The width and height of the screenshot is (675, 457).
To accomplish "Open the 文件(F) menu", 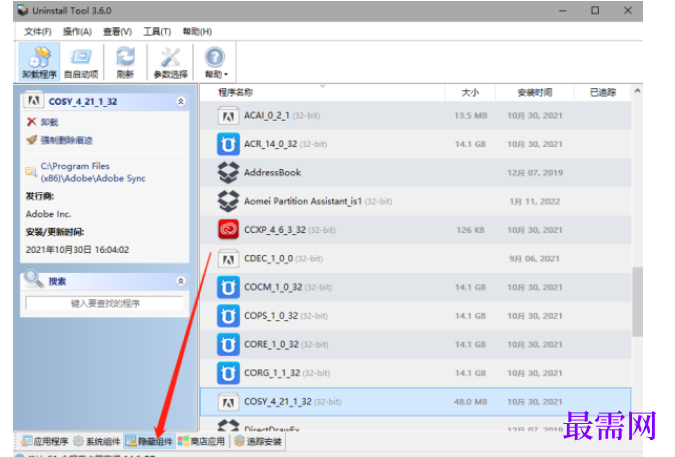I will [37, 31].
